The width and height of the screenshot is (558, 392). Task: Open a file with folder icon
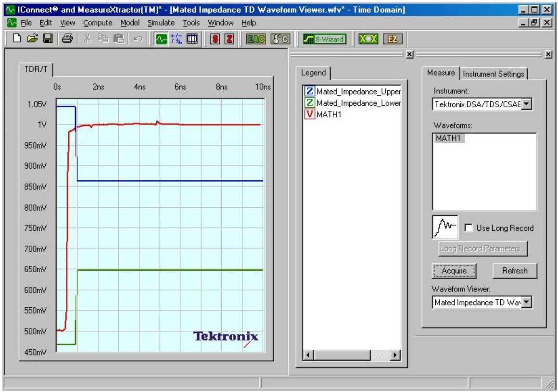(x=32, y=38)
